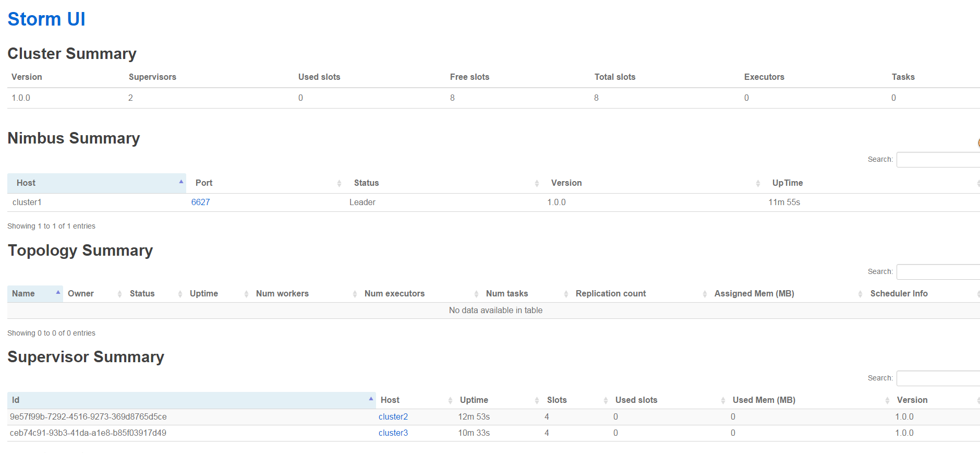
Task: Sort Supervisor table by Used Mem (MB)
Action: [x=810, y=400]
